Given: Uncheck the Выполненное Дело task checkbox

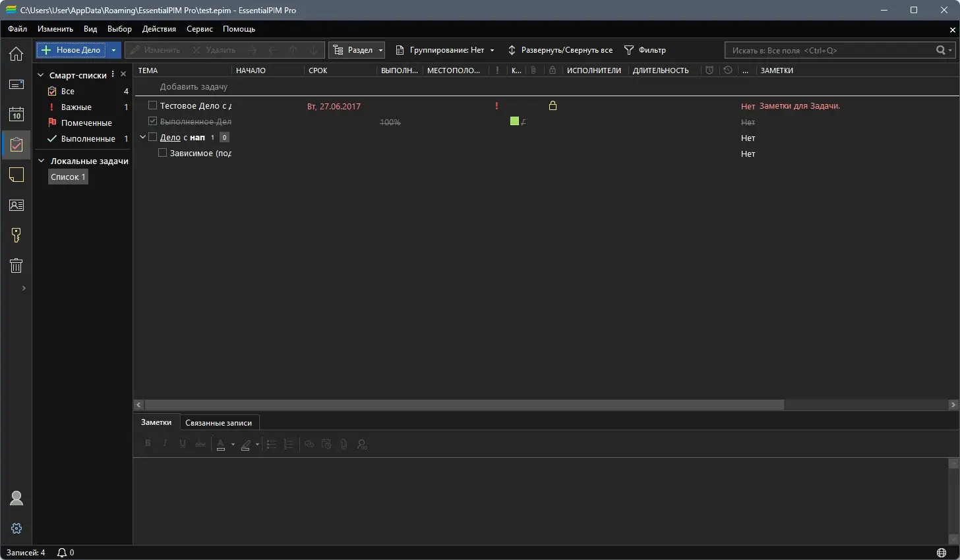Looking at the screenshot, I should tap(152, 121).
